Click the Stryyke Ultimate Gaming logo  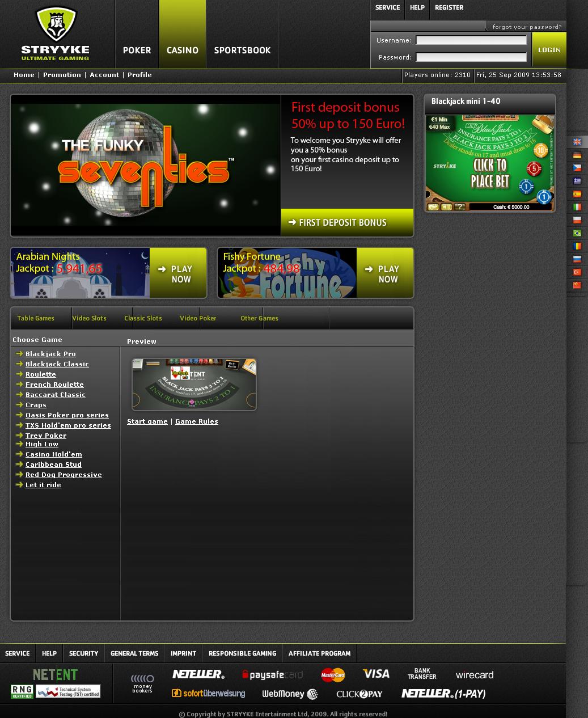coord(56,34)
